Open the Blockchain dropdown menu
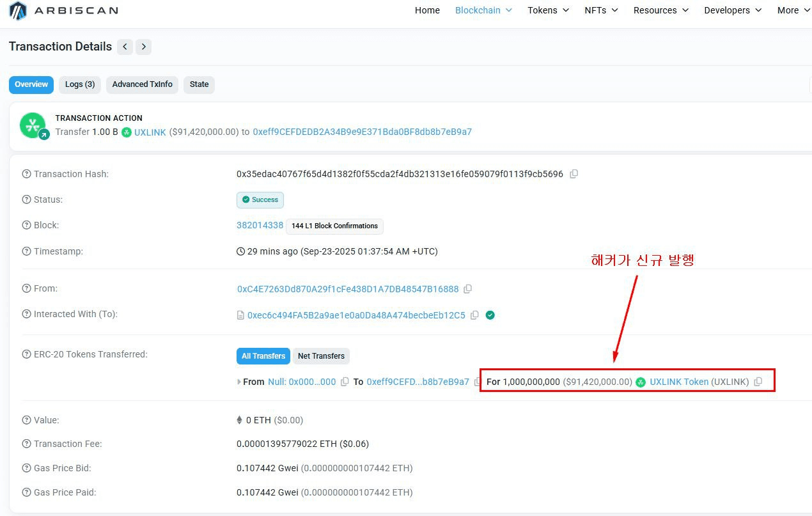The width and height of the screenshot is (812, 516). point(483,10)
